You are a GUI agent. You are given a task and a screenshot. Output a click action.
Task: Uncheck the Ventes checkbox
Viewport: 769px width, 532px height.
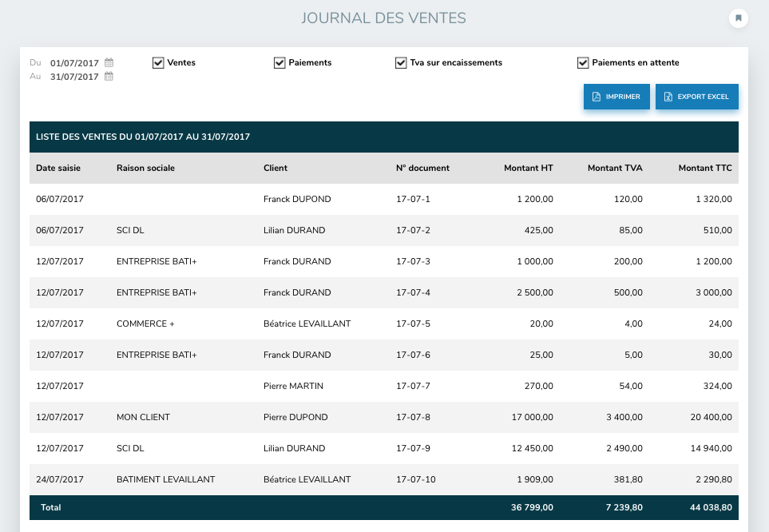(158, 62)
